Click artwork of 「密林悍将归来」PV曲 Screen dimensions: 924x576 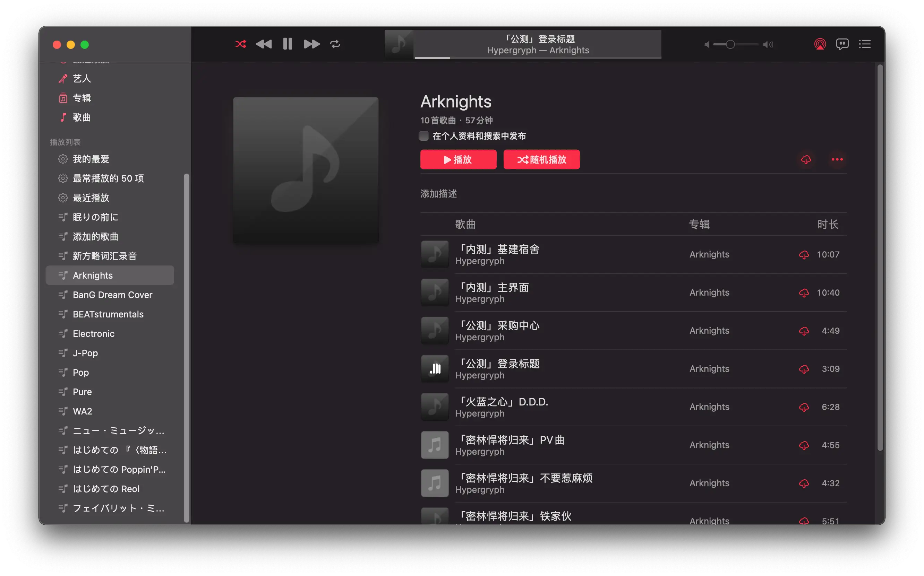click(435, 445)
